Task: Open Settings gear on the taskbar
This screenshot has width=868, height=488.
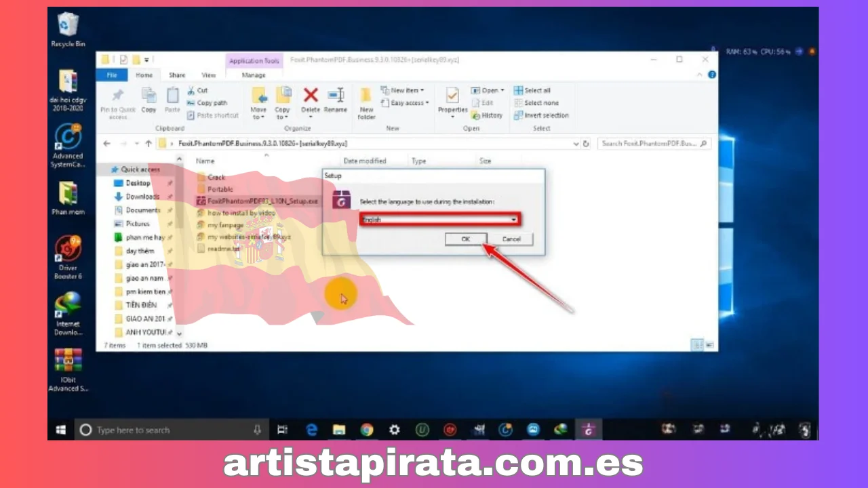Action: pyautogui.click(x=394, y=430)
